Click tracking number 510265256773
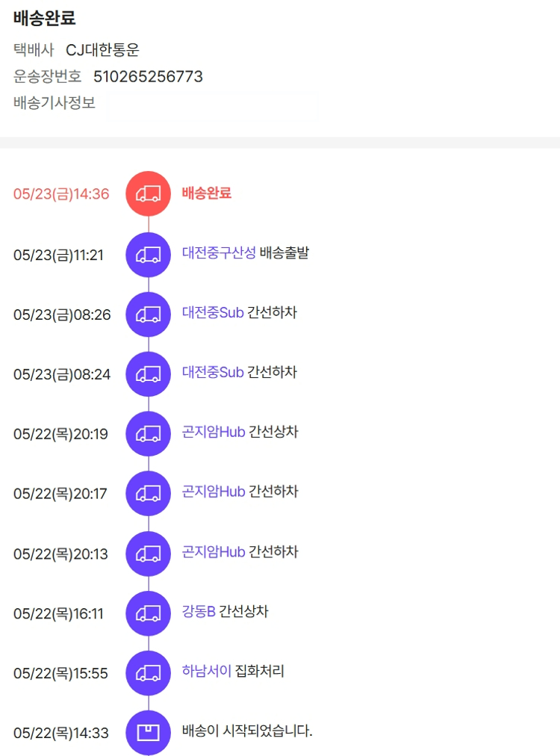 pyautogui.click(x=148, y=77)
